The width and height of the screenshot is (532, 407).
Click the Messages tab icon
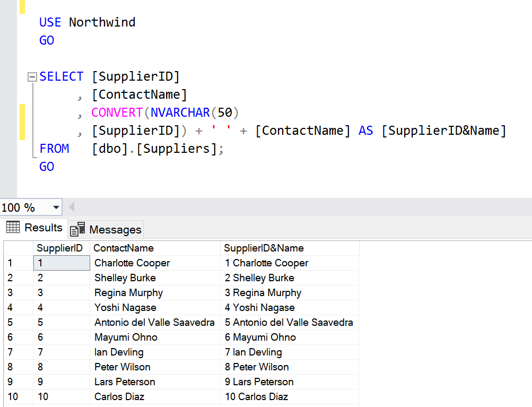point(77,229)
